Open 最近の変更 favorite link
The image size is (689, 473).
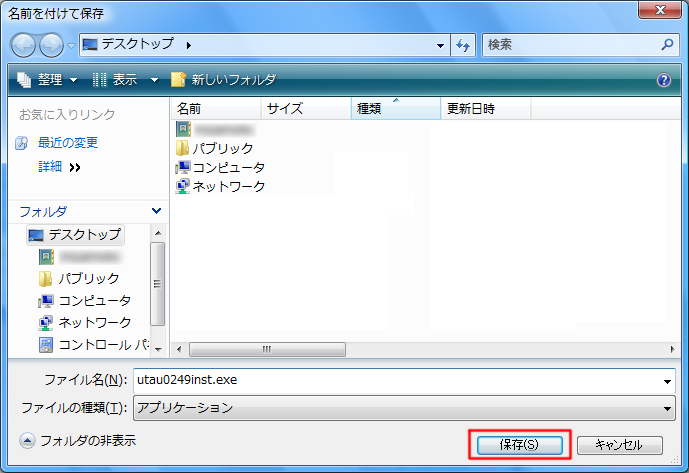(x=67, y=143)
